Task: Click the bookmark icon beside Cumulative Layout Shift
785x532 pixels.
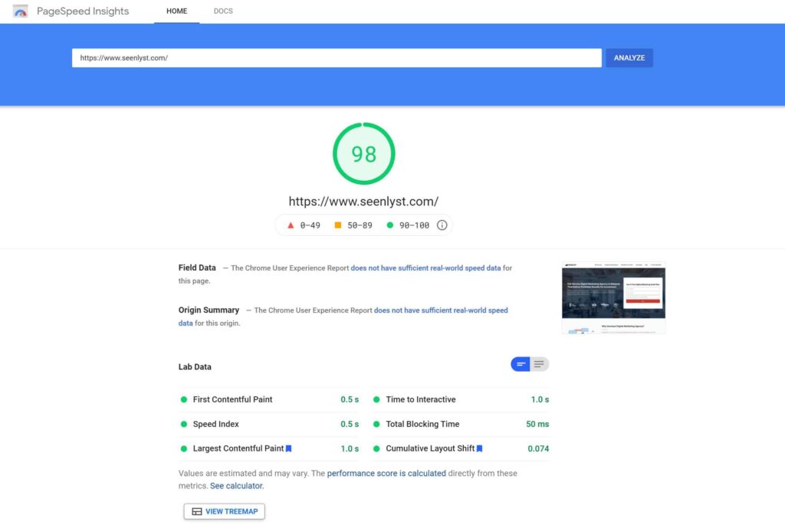Action: point(480,448)
